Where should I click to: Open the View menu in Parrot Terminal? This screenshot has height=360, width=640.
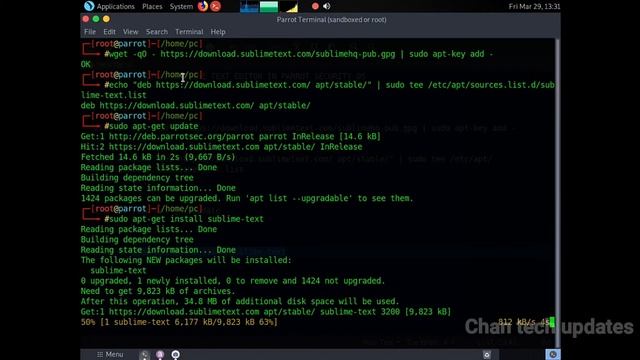coord(131,31)
